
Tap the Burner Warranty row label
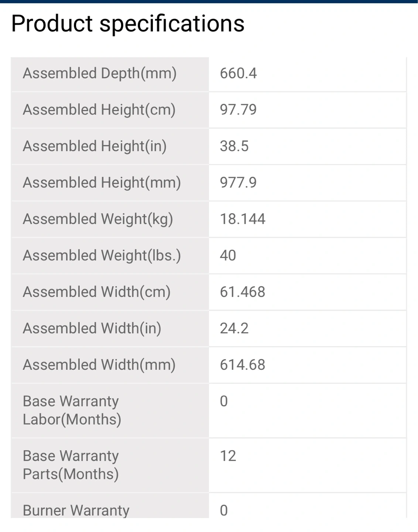(x=76, y=511)
